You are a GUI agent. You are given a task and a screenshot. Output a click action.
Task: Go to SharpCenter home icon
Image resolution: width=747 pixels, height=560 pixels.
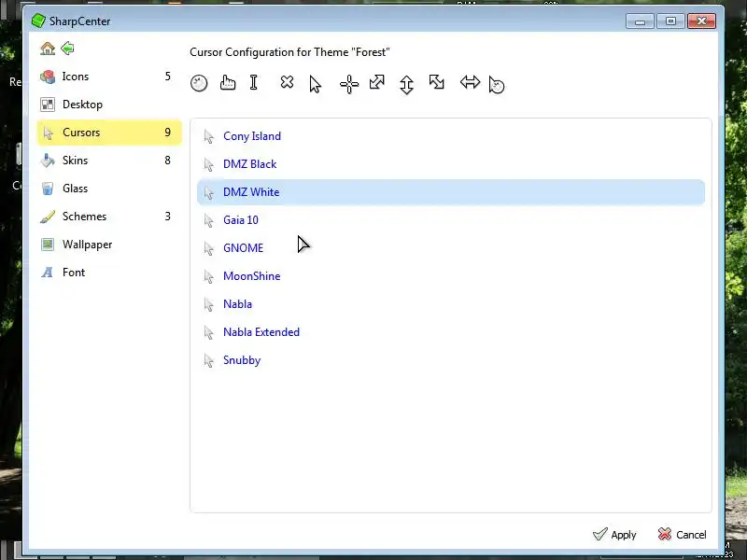tap(48, 49)
